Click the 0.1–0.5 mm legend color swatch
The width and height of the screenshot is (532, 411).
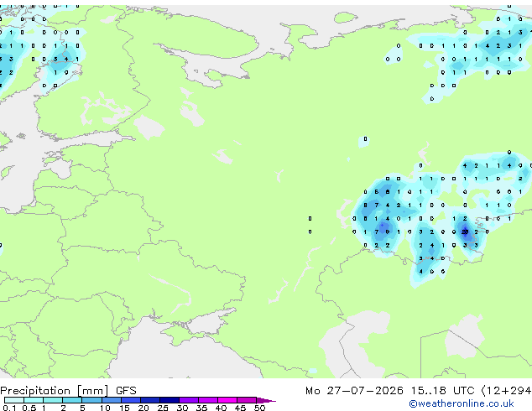[14, 400]
